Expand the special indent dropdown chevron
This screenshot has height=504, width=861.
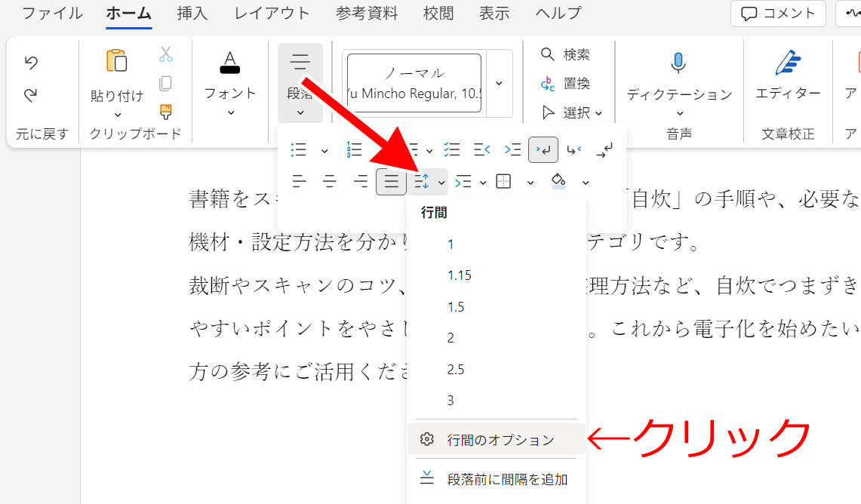483,183
